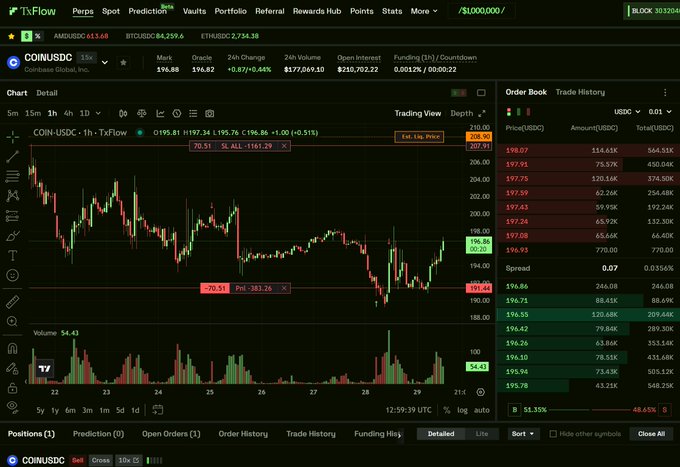The height and width of the screenshot is (467, 680).
Task: Switch positions view to Detailed
Action: click(441, 434)
